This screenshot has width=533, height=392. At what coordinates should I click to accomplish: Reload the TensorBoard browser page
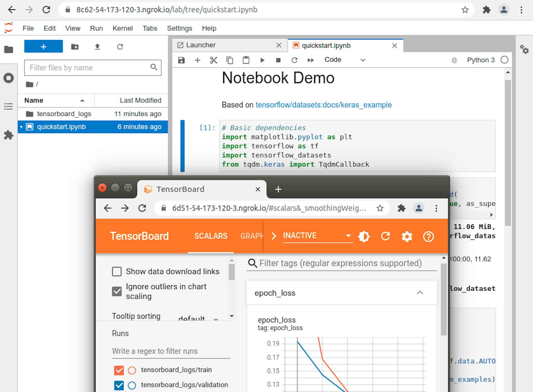point(142,208)
